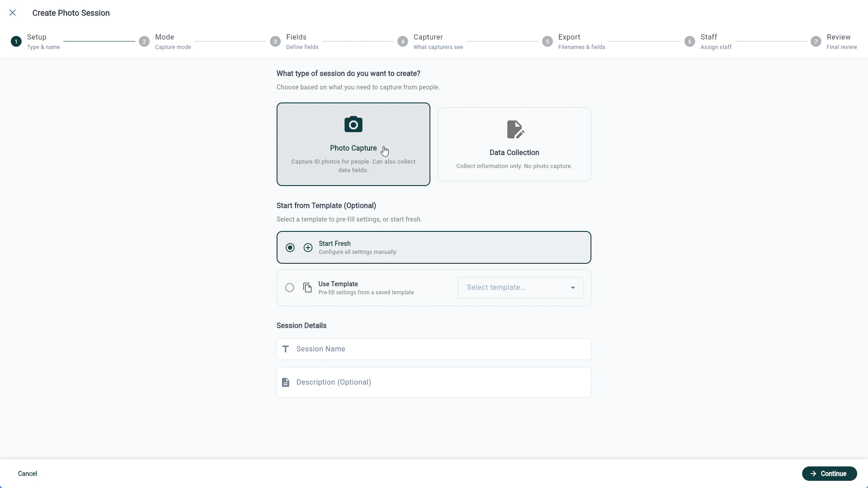This screenshot has width=868, height=488.
Task: Close the Create Photo Session dialog
Action: 13,13
